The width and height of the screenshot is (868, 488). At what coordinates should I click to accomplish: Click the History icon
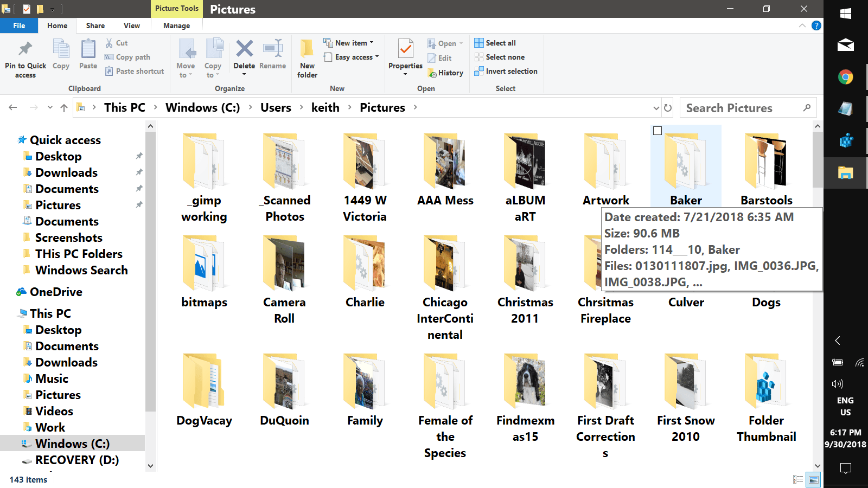(432, 73)
